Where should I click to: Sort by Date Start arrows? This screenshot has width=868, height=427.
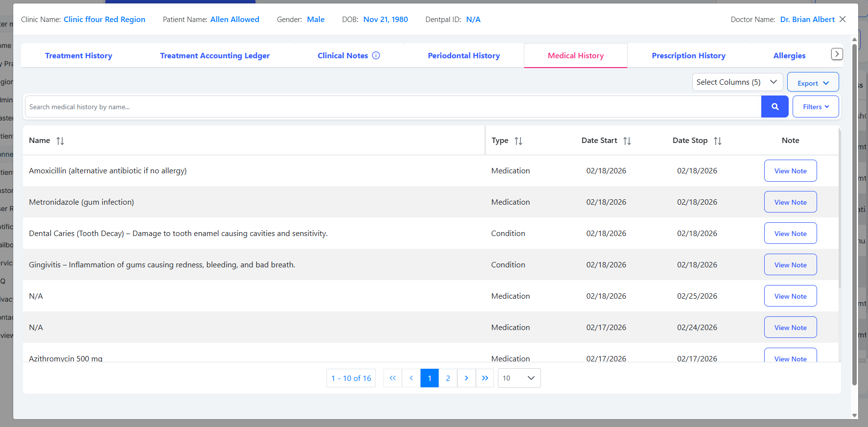point(627,141)
